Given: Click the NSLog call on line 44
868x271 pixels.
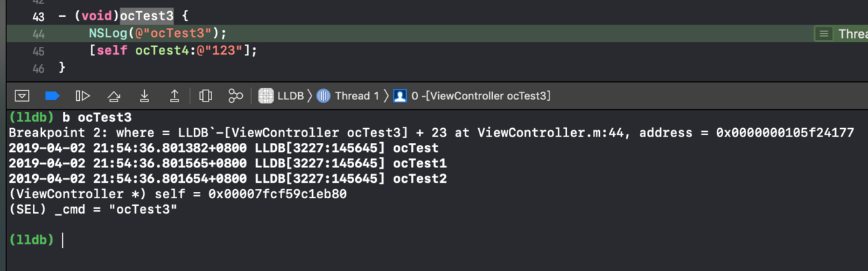Looking at the screenshot, I should point(104,34).
